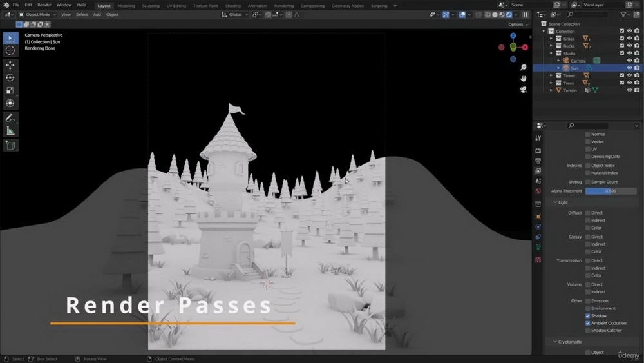Image resolution: width=644 pixels, height=363 pixels.
Task: Click the properties search field
Action: click(587, 125)
